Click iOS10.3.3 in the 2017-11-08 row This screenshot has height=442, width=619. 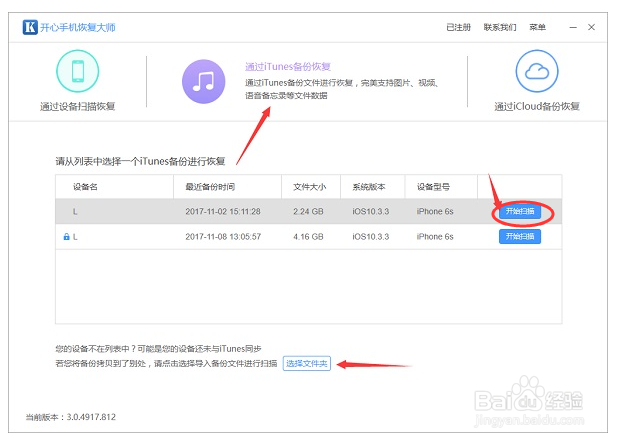coord(371,237)
